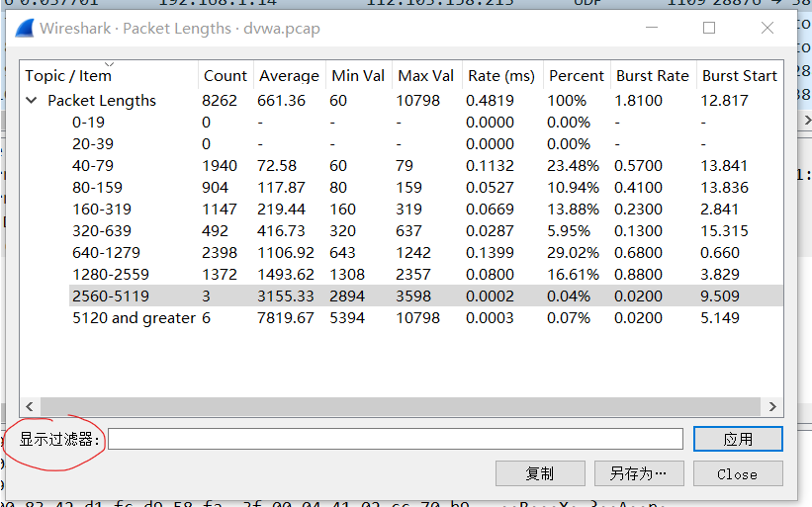Click the Burst Start column header

click(x=740, y=75)
